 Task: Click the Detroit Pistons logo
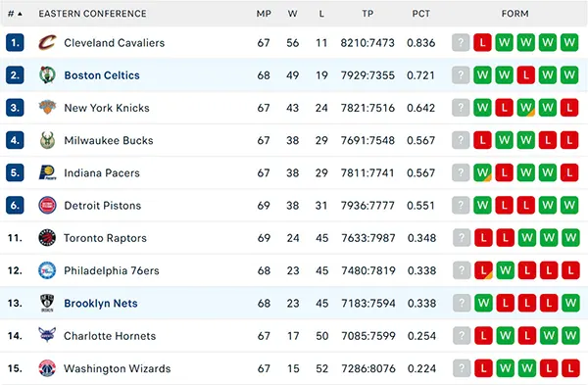[x=47, y=205]
